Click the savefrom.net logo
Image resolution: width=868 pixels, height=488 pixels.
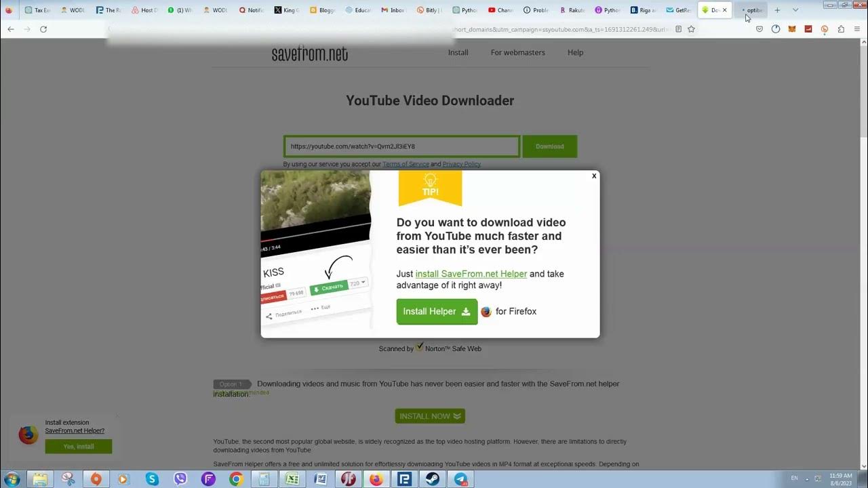coord(310,54)
